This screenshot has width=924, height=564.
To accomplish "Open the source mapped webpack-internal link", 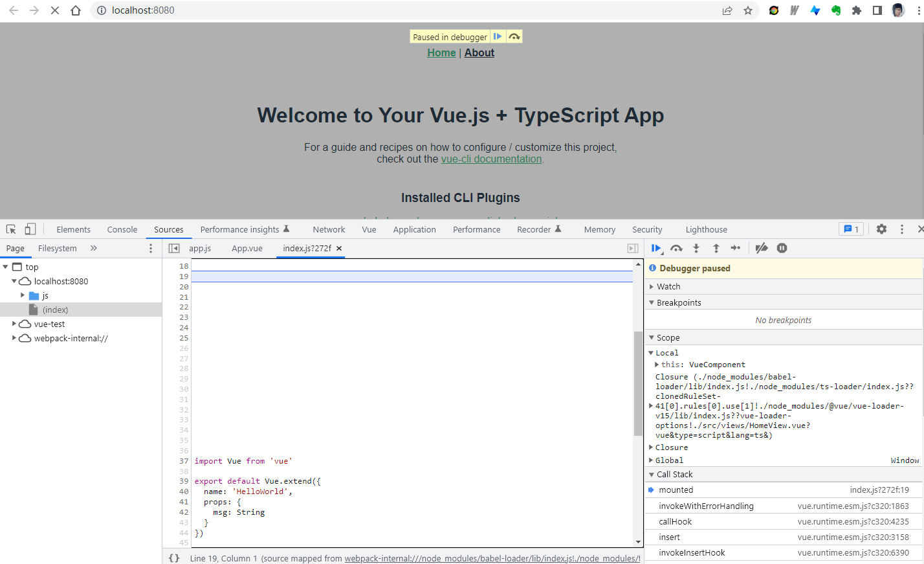I will click(492, 558).
